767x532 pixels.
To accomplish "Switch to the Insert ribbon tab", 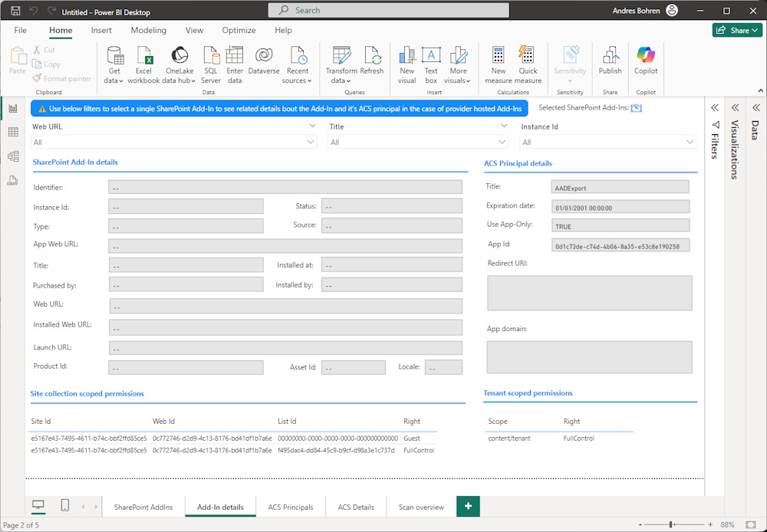I will pyautogui.click(x=101, y=31).
